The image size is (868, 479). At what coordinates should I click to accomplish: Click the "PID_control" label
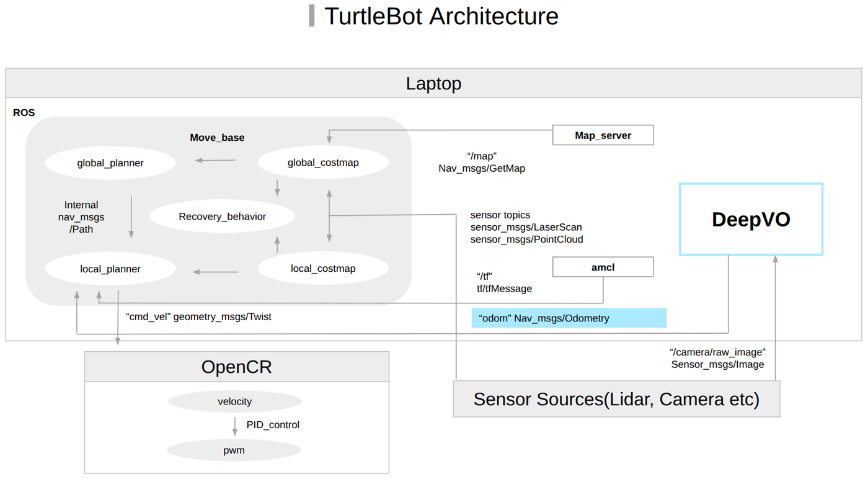(273, 425)
